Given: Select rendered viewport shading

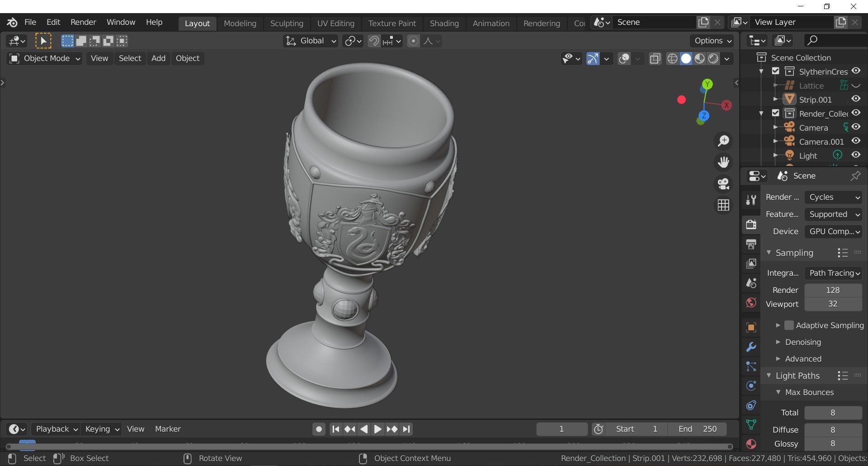Looking at the screenshot, I should (713, 59).
